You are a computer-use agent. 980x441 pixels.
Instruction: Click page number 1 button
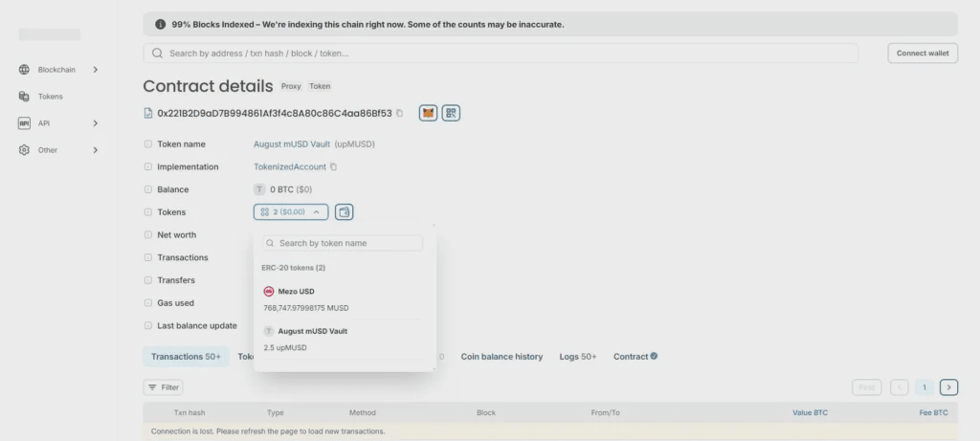[x=924, y=387]
